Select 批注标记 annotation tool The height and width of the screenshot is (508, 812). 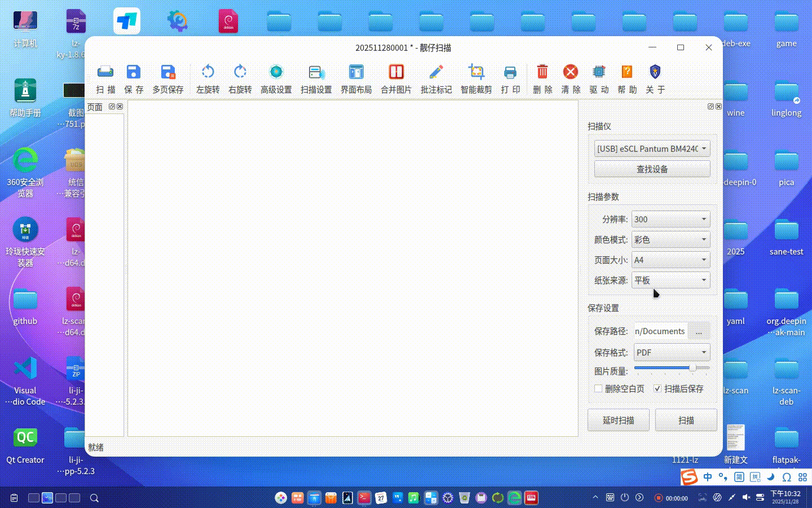(x=436, y=78)
